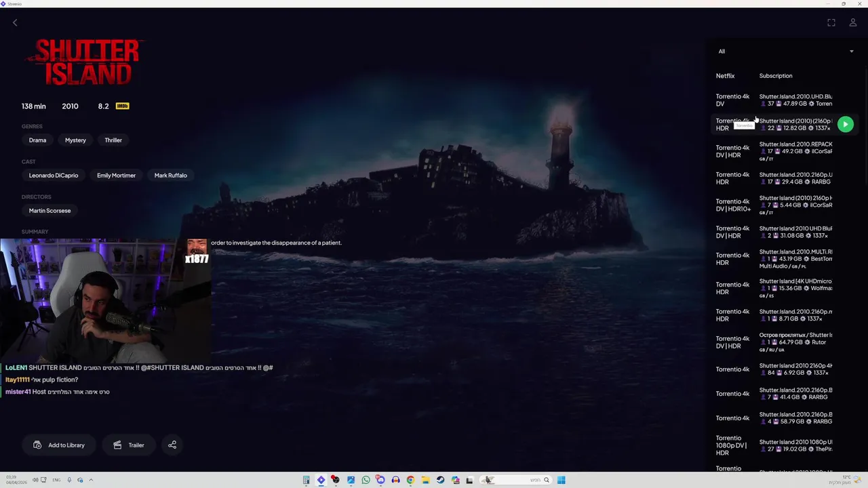Click the Add to Library button
The image size is (868, 488).
(x=59, y=445)
